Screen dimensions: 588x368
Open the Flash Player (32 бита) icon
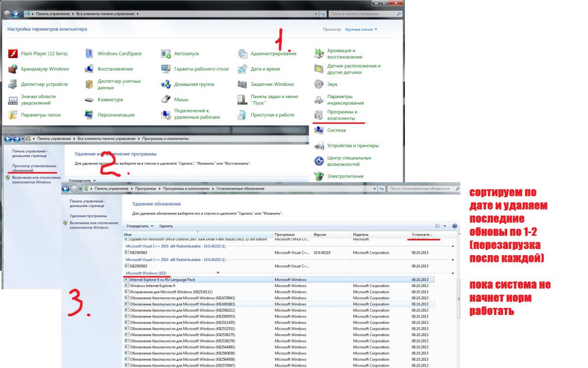tap(13, 53)
